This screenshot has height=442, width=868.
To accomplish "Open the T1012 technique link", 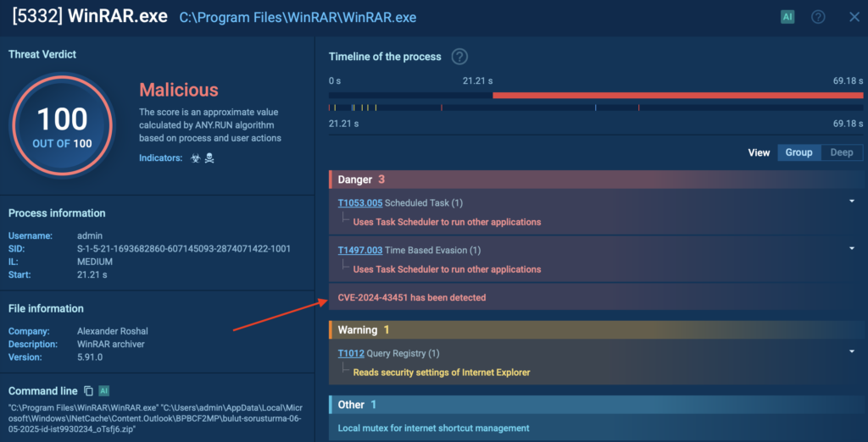I will click(x=351, y=353).
